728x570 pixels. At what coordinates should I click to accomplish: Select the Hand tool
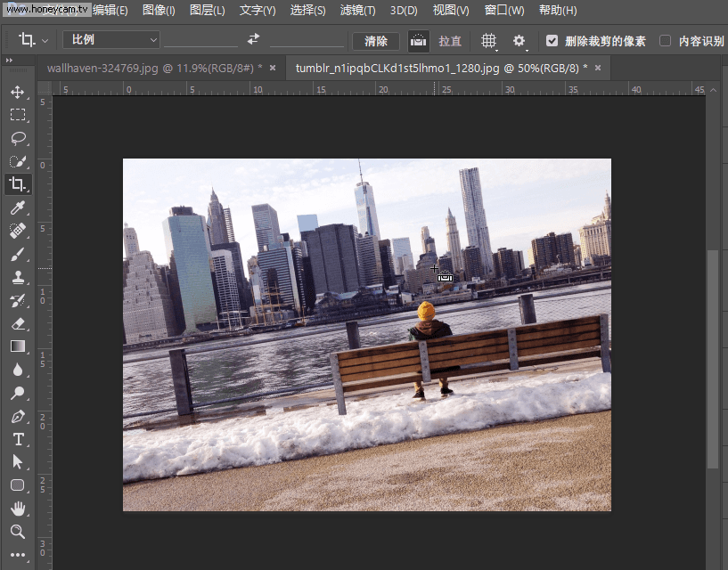coord(17,509)
